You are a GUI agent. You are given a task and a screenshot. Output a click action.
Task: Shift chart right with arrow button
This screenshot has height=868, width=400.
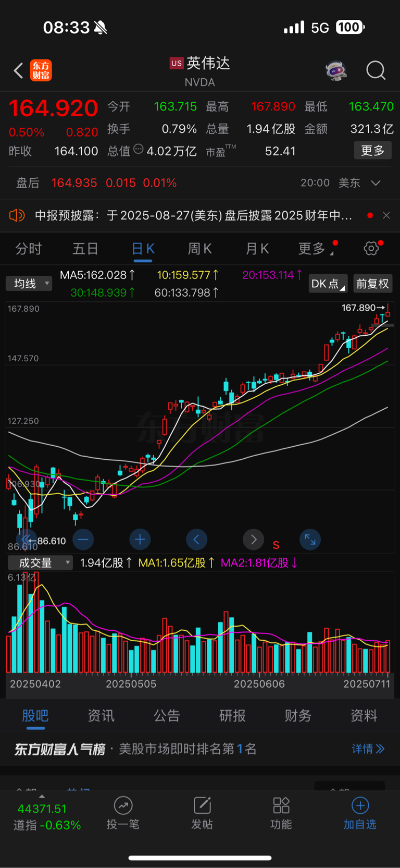pyautogui.click(x=253, y=539)
